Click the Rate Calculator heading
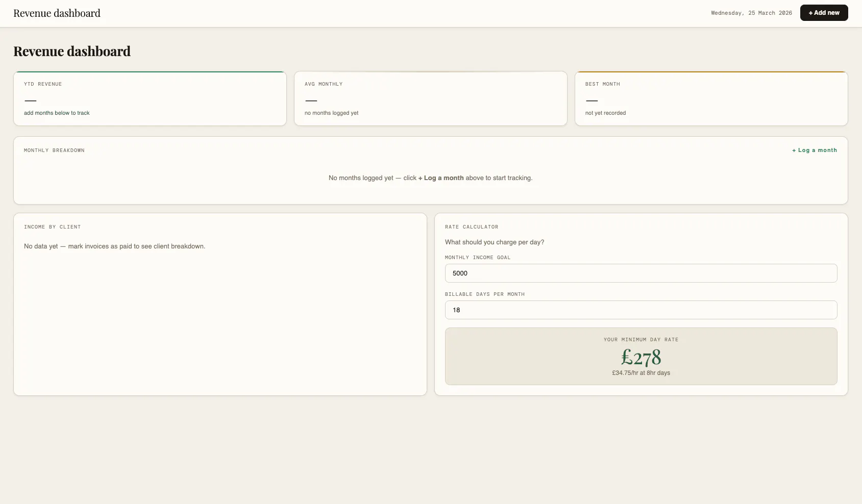The height and width of the screenshot is (504, 862). tap(472, 226)
